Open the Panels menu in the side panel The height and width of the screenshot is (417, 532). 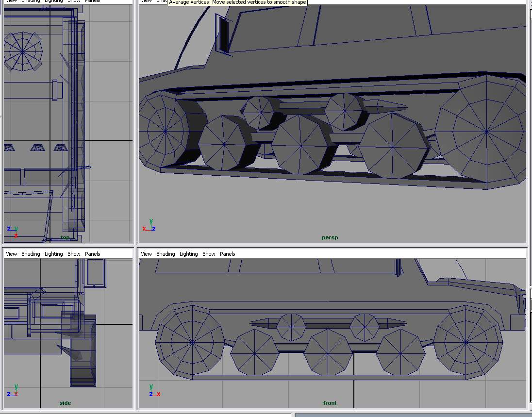tap(92, 254)
